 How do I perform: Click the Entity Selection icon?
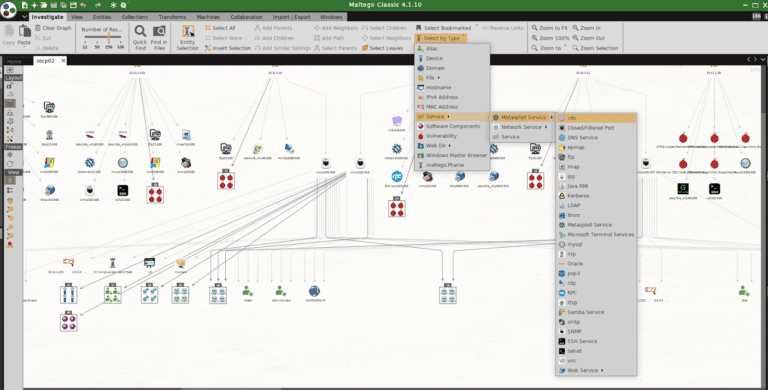(188, 31)
